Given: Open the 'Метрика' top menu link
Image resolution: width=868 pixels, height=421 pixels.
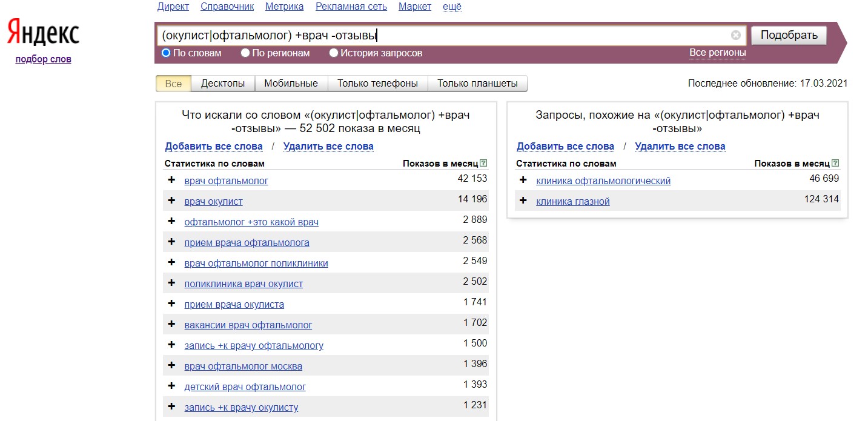Looking at the screenshot, I should coord(285,7).
